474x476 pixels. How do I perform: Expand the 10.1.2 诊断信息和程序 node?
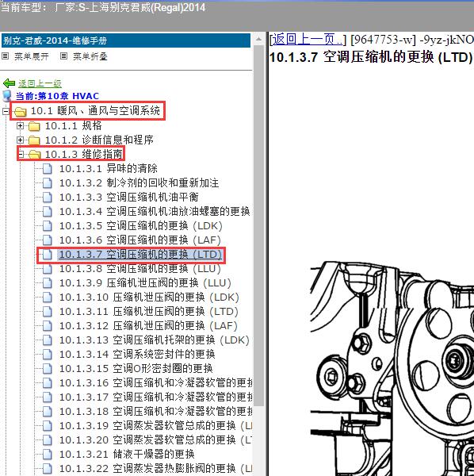(20, 140)
